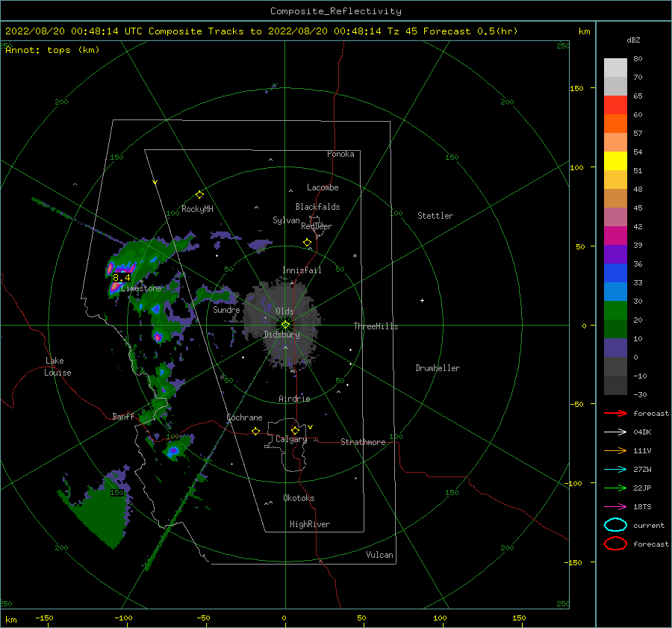Click the white plus marker west of Stettler

422,300
